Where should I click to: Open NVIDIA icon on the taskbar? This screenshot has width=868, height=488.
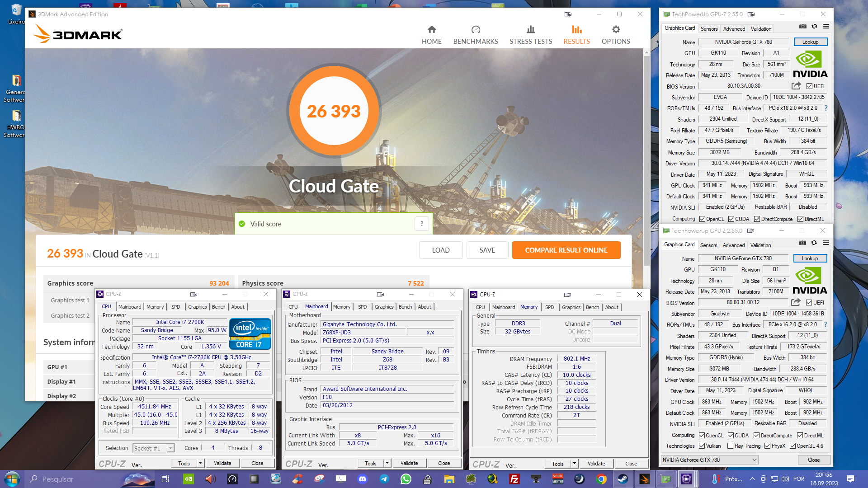click(x=189, y=479)
